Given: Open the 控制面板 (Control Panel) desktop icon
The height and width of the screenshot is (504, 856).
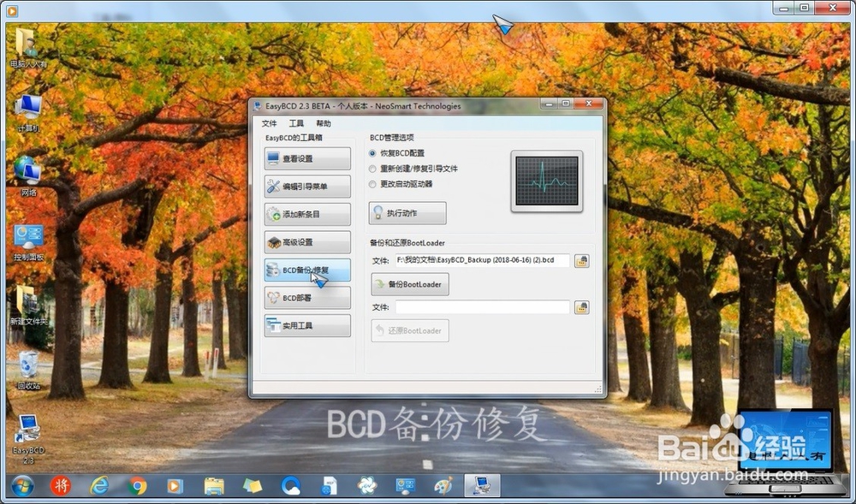Looking at the screenshot, I should tap(28, 243).
